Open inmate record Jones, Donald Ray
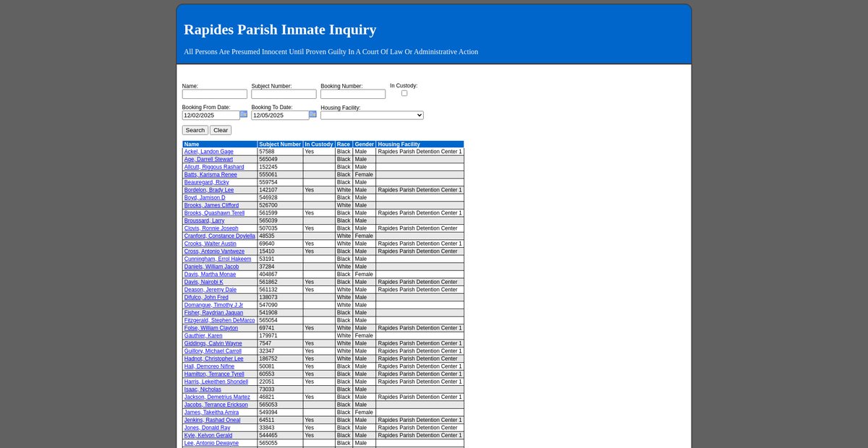This screenshot has height=448, width=868. 208,428
